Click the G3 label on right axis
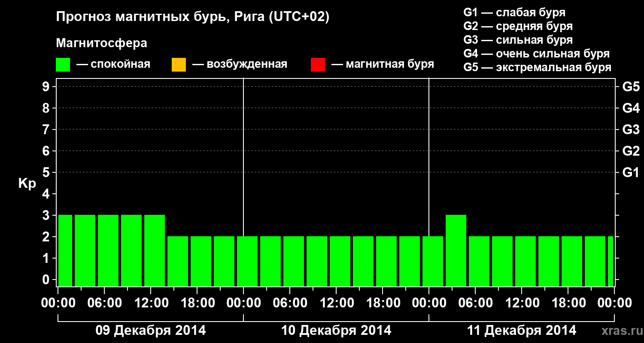Viewport: 644px width, 343px height. 631,129
